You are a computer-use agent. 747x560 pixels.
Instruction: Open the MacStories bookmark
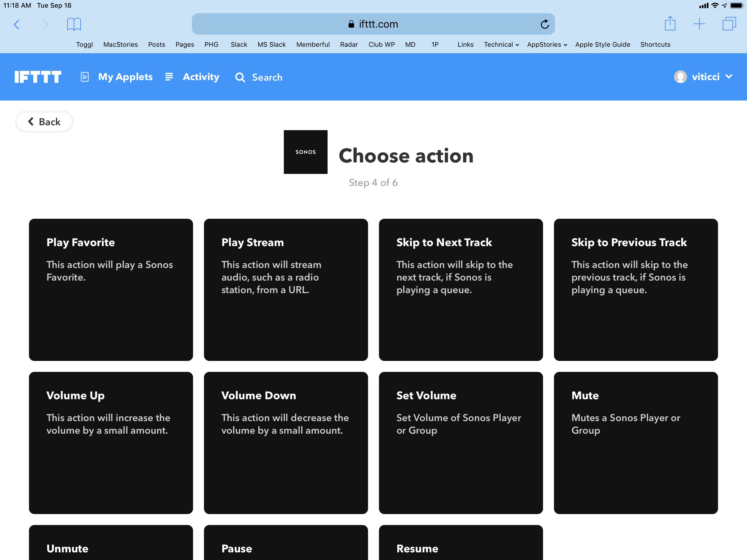[121, 45]
